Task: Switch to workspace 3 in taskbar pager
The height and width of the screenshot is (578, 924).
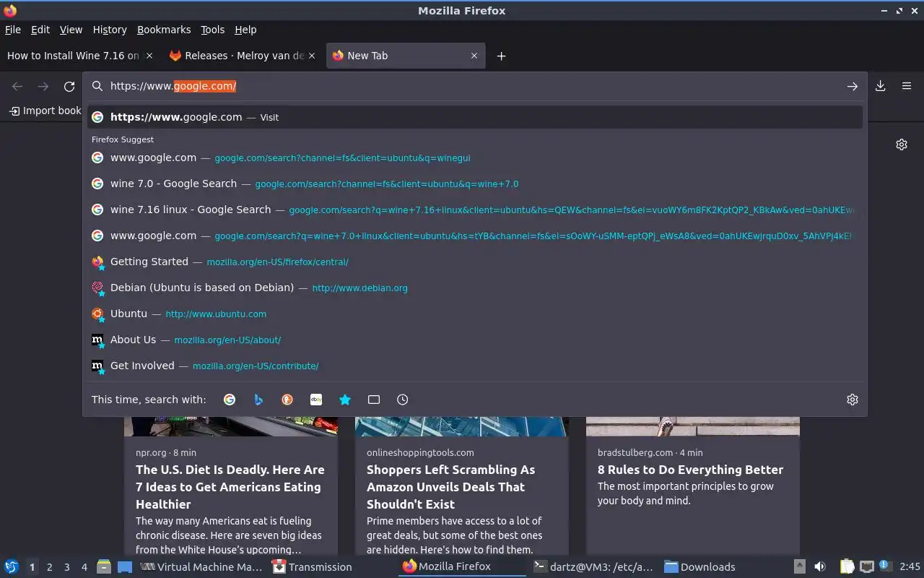Action: [66, 567]
